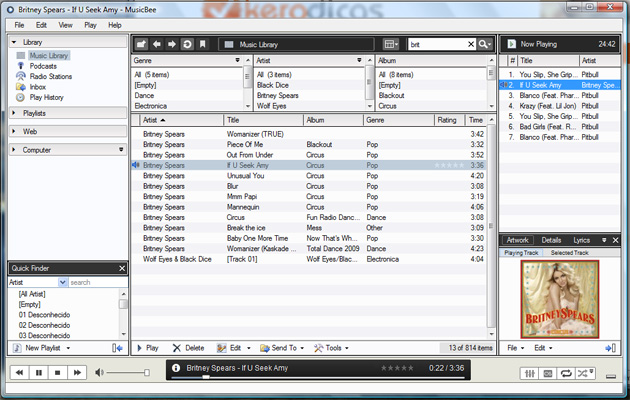Open the Genre column options dropdown
The height and width of the screenshot is (400, 630).
click(237, 60)
